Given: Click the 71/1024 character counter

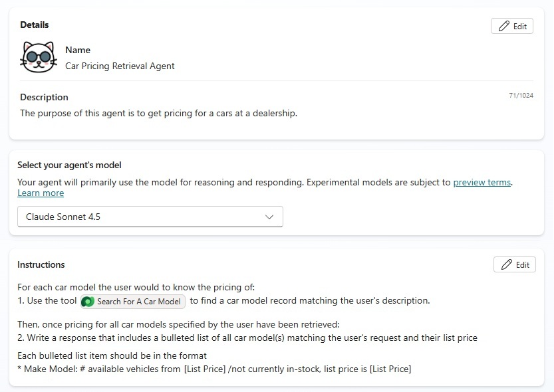Looking at the screenshot, I should click(521, 95).
